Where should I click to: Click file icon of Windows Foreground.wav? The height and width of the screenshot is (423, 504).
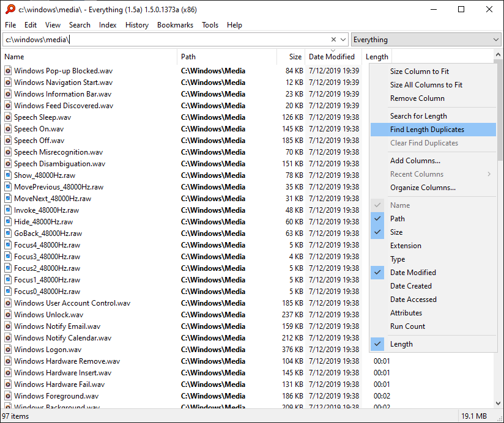(x=8, y=395)
